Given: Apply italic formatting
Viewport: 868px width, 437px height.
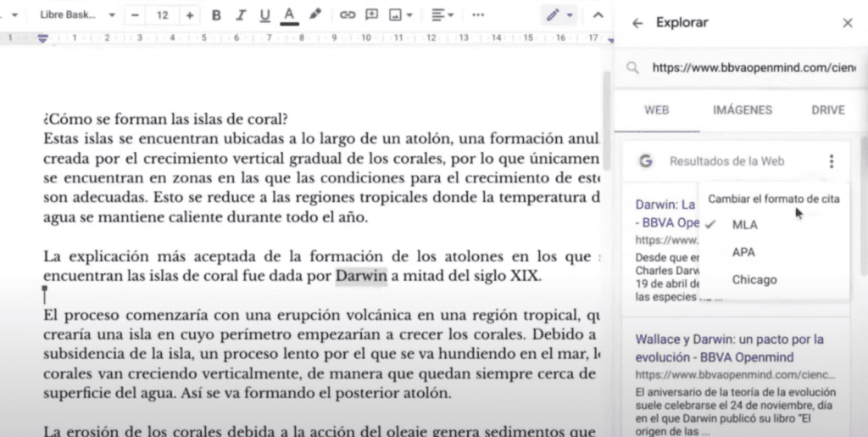Looking at the screenshot, I should pos(241,15).
